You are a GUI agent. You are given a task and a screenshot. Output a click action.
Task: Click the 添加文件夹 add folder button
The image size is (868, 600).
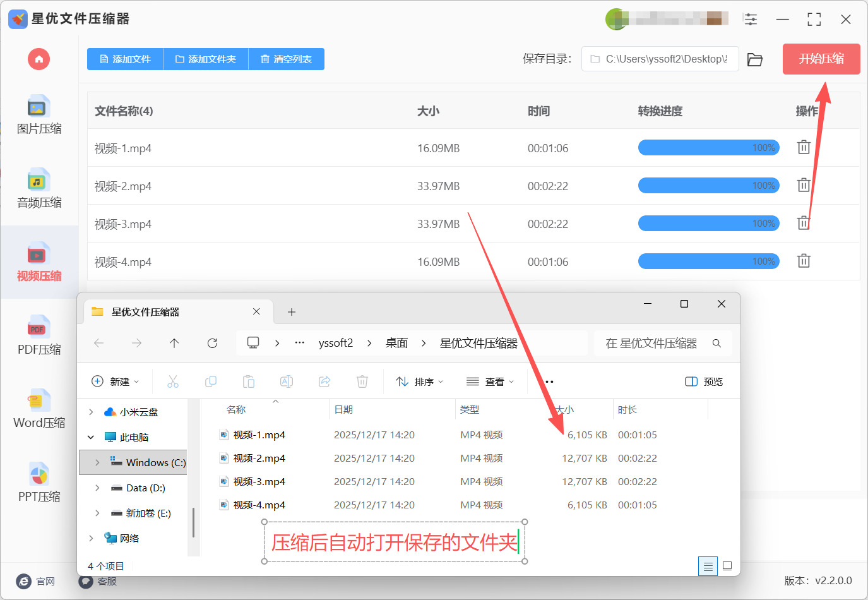206,59
